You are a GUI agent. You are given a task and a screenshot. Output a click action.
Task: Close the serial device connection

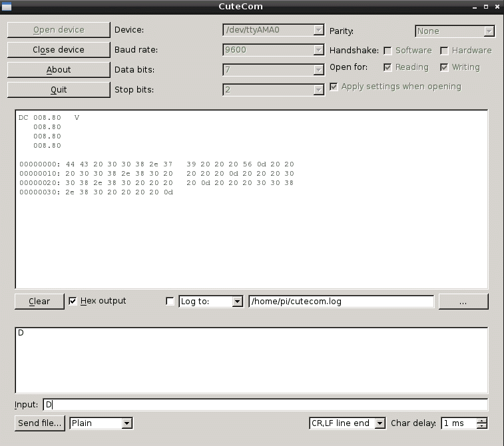pos(59,50)
